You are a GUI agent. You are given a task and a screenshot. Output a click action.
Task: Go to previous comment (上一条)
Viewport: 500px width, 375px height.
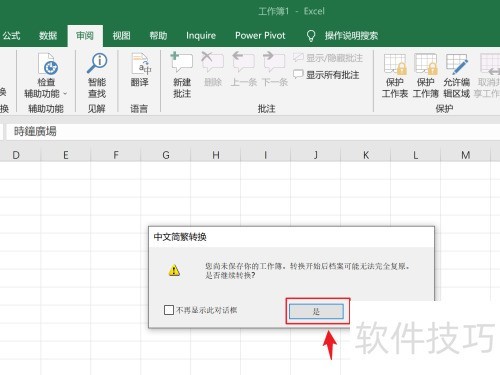243,69
